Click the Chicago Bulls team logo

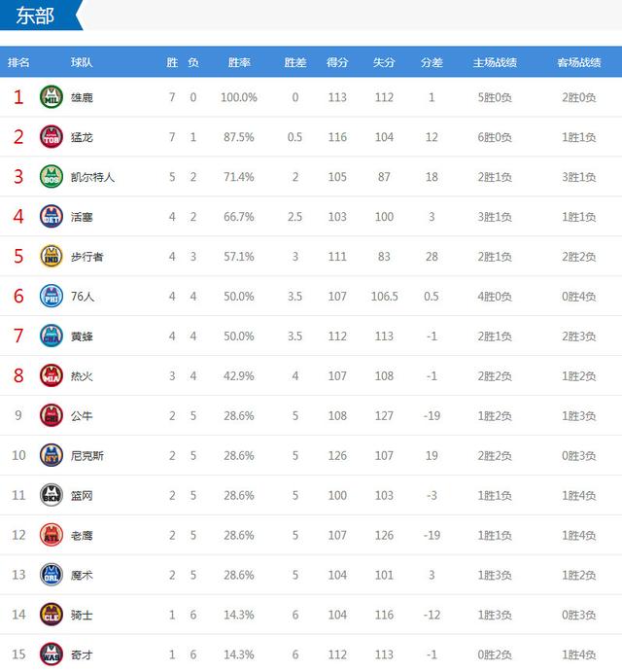tap(52, 415)
